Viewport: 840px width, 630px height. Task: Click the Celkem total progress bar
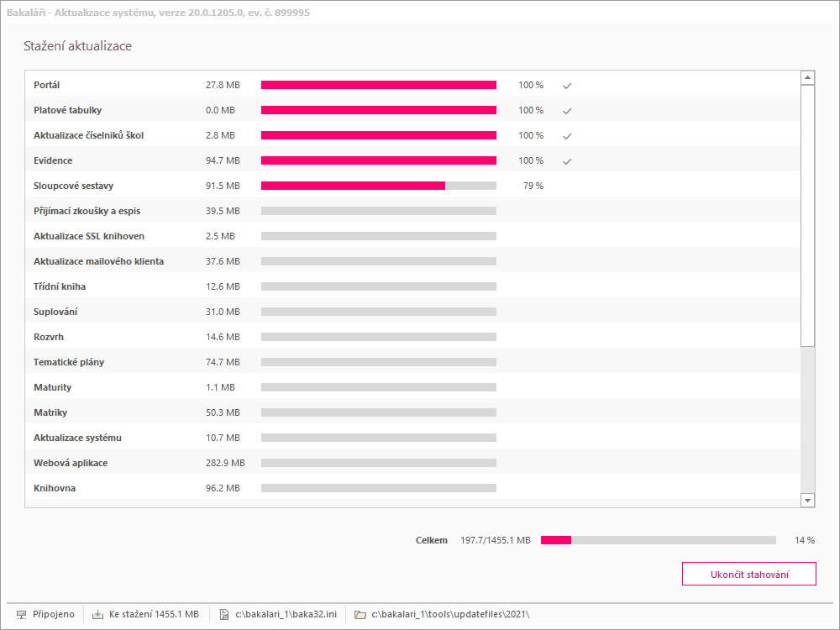click(658, 540)
